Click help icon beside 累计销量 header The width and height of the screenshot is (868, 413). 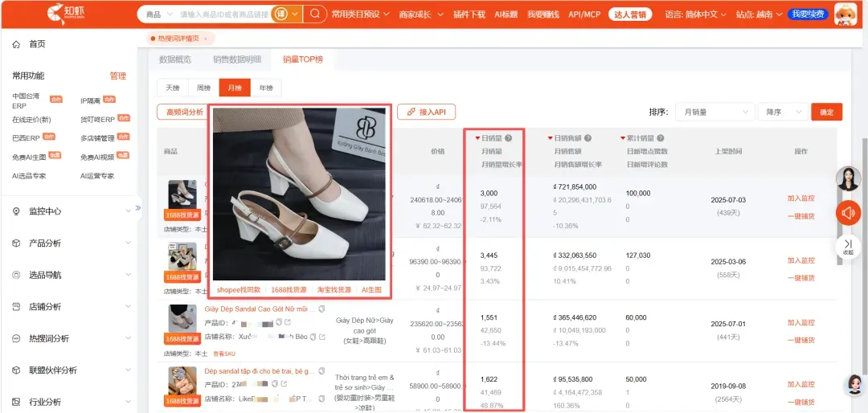pos(660,138)
